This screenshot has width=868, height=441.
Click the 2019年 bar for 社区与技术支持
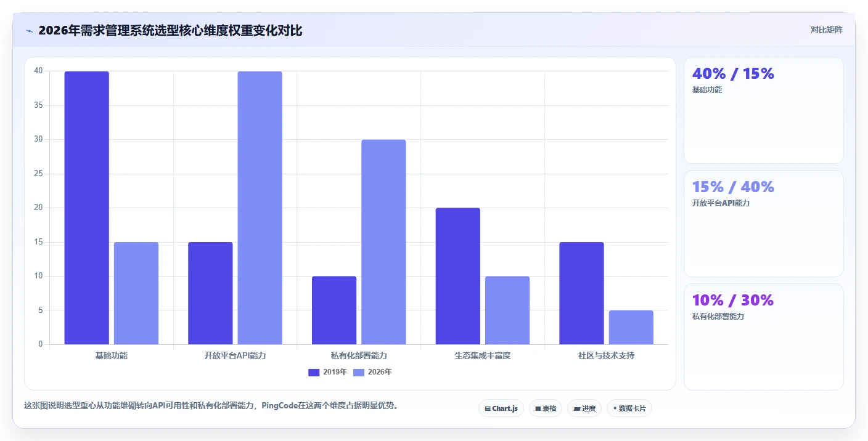[x=581, y=293]
